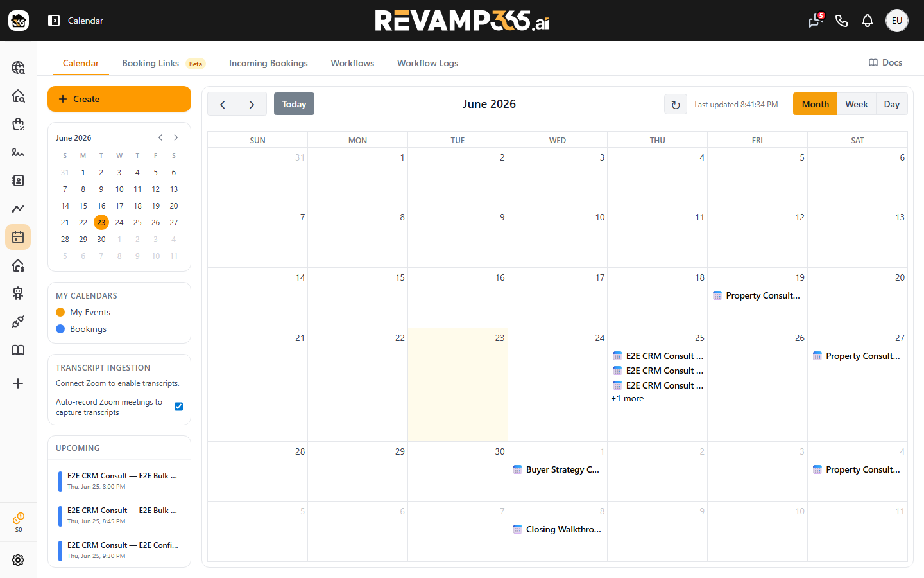Open the settings gear icon

coord(18,560)
